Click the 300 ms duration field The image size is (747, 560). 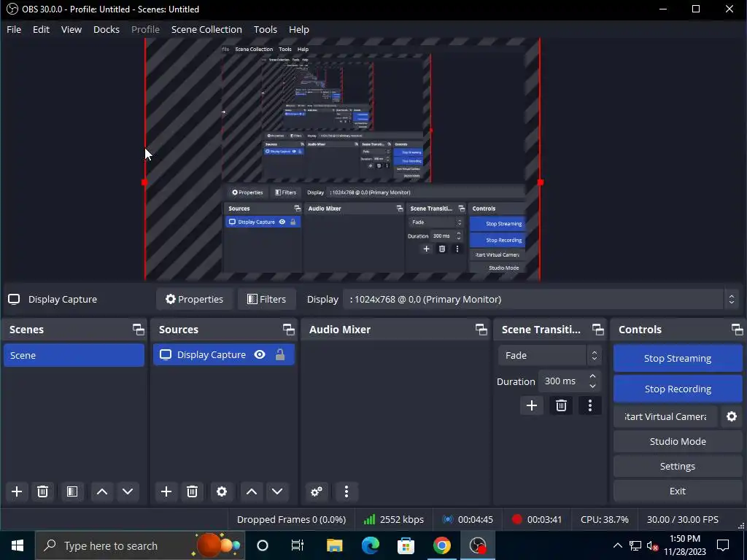[x=562, y=381]
